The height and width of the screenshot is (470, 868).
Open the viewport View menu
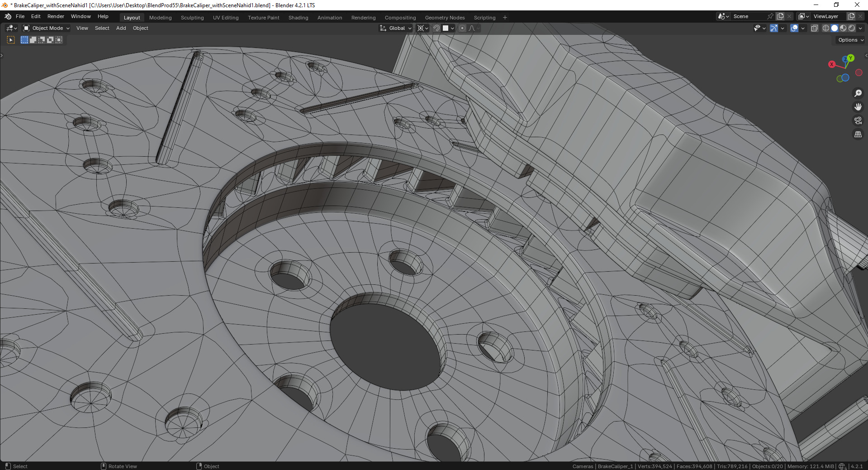[82, 28]
